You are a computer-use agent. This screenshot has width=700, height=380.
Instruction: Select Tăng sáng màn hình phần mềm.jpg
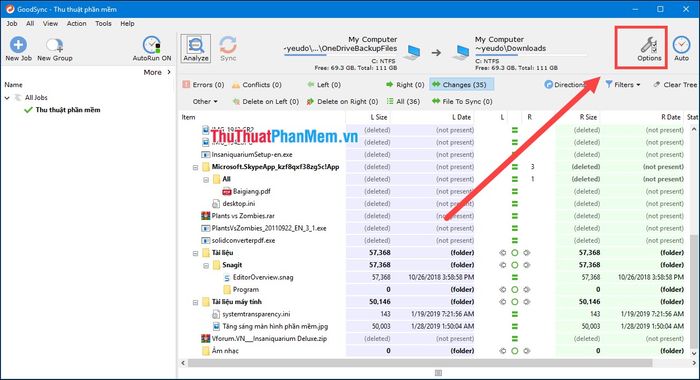(x=275, y=326)
